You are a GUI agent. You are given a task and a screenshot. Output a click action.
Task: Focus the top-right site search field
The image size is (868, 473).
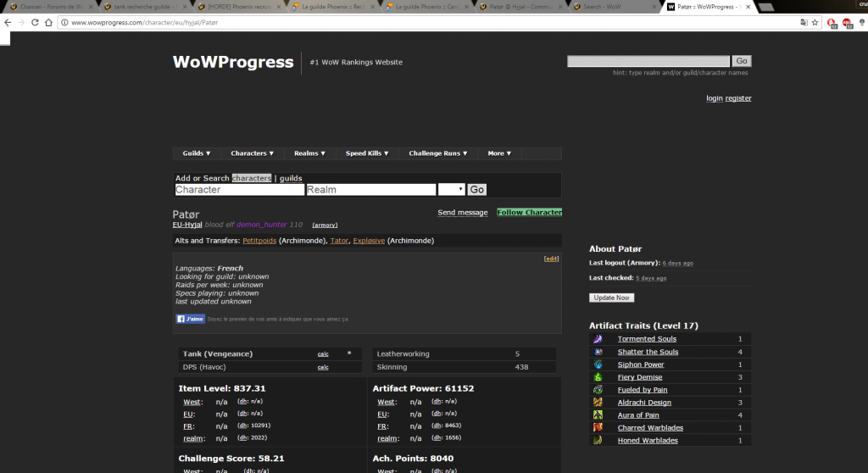[648, 61]
